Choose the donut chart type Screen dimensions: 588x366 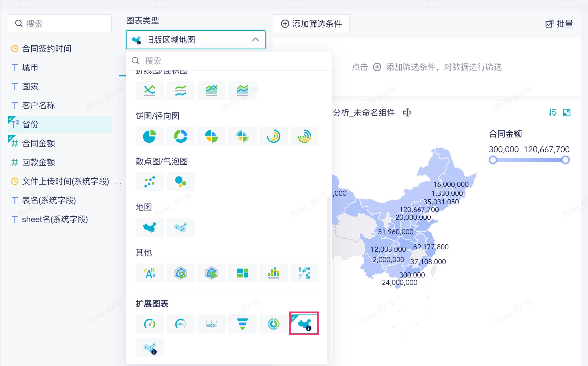180,136
